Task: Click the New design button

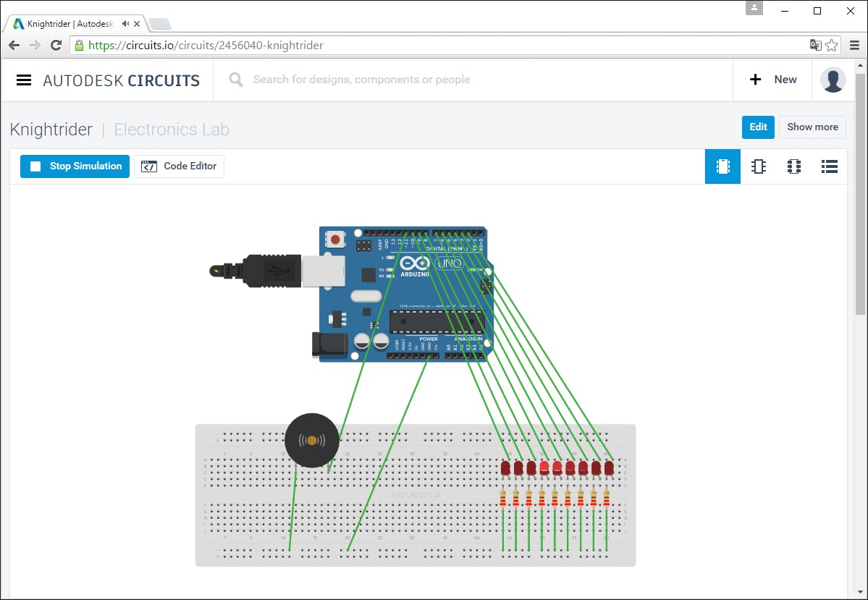Action: [772, 80]
